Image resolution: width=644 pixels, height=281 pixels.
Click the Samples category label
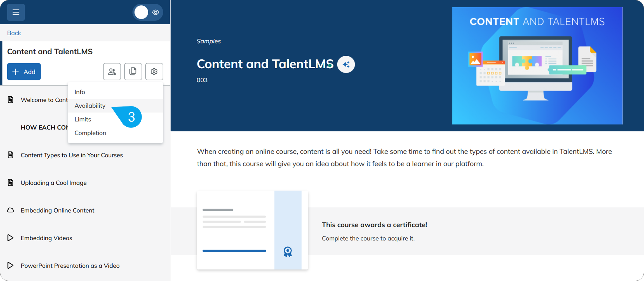pos(209,41)
